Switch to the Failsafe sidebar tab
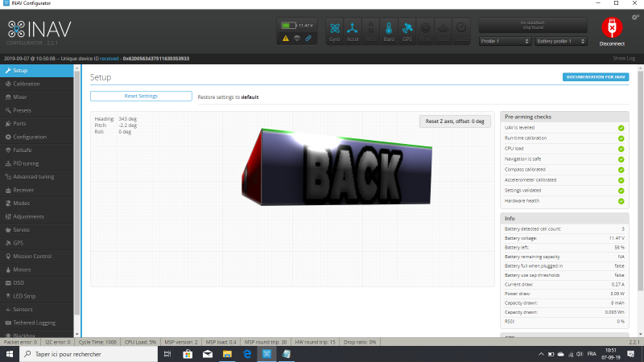Viewport: 644px width, 362px height. tap(23, 150)
